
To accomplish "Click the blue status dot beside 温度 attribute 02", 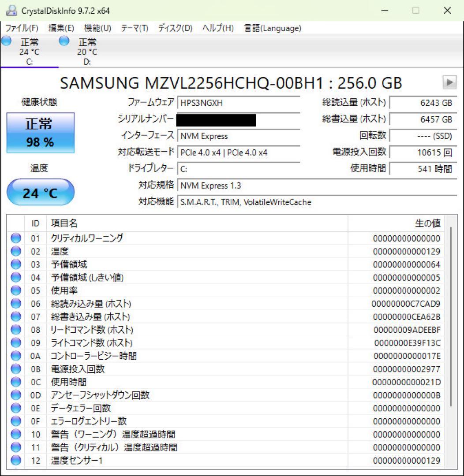I will [x=15, y=251].
